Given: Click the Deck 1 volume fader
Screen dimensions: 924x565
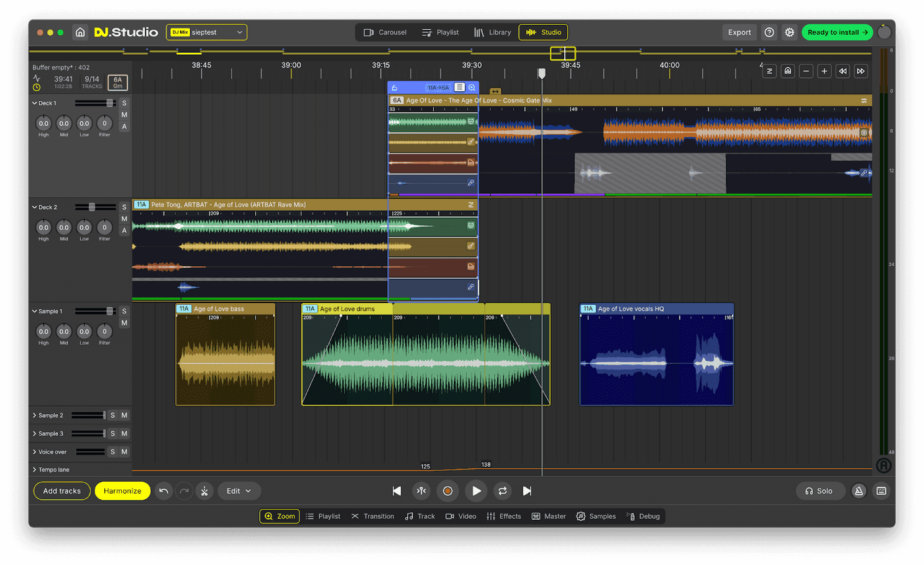Looking at the screenshot, I should pyautogui.click(x=109, y=103).
